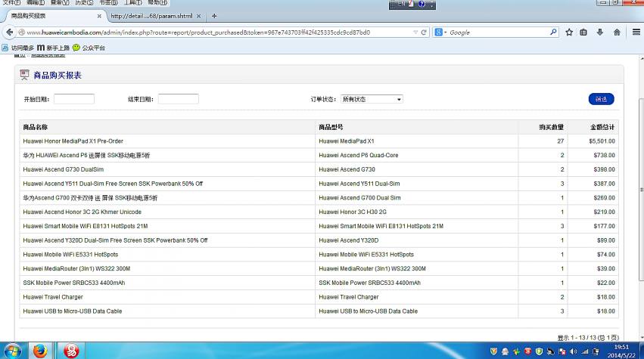This screenshot has height=359, width=644.
Task: Select Huawei Ascend Honor 3C 2G Khmer Unicode
Action: 82,212
